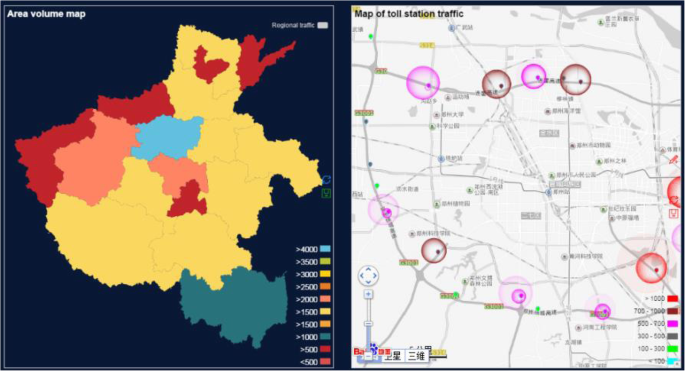The image size is (685, 371).
Task: Toggle the Regional traffic legend item
Action: coord(300,25)
